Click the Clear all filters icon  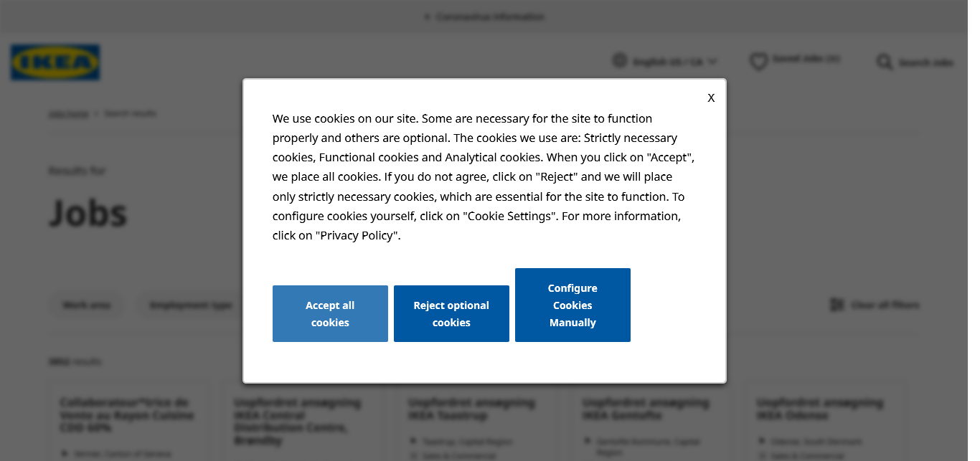click(x=837, y=305)
